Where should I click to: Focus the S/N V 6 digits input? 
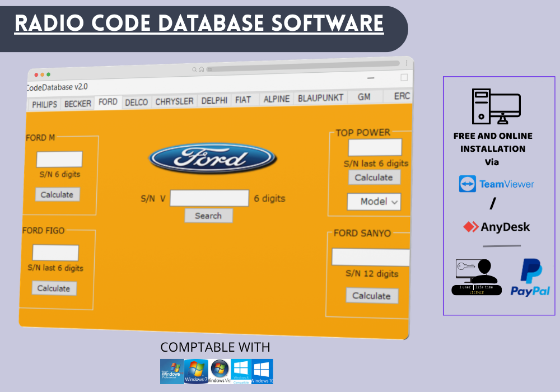209,198
